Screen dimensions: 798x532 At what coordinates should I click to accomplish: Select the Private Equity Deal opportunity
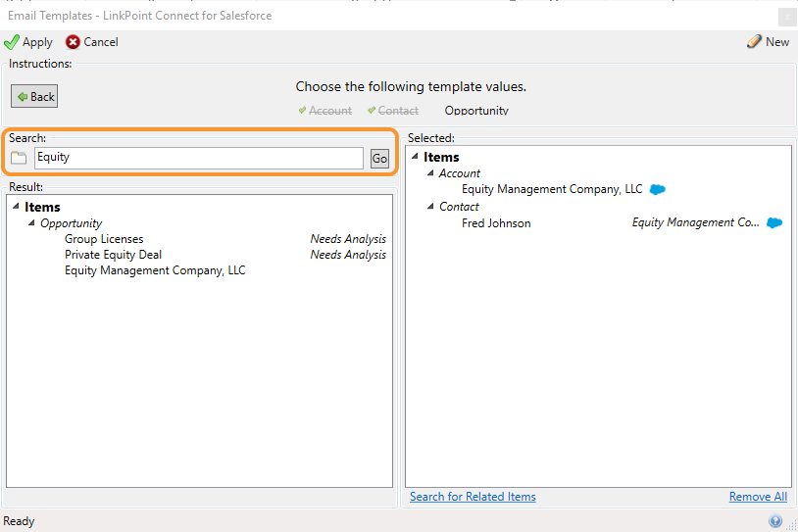[x=113, y=255]
